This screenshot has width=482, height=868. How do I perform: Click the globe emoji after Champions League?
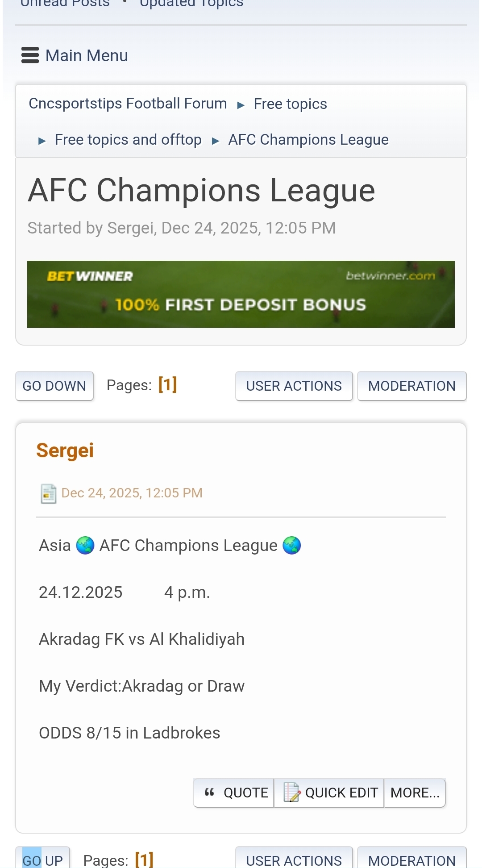click(292, 545)
